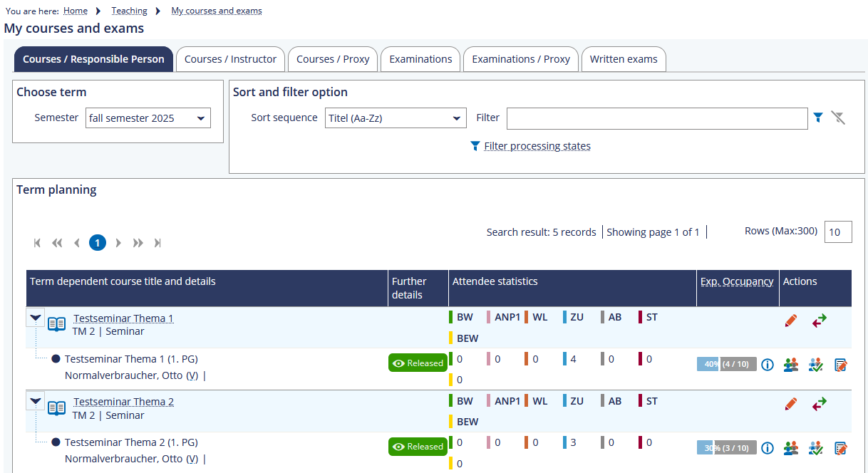This screenshot has width=868, height=473.
Task: Click the book icon beside Testseminar Thema 1
Action: (56, 325)
